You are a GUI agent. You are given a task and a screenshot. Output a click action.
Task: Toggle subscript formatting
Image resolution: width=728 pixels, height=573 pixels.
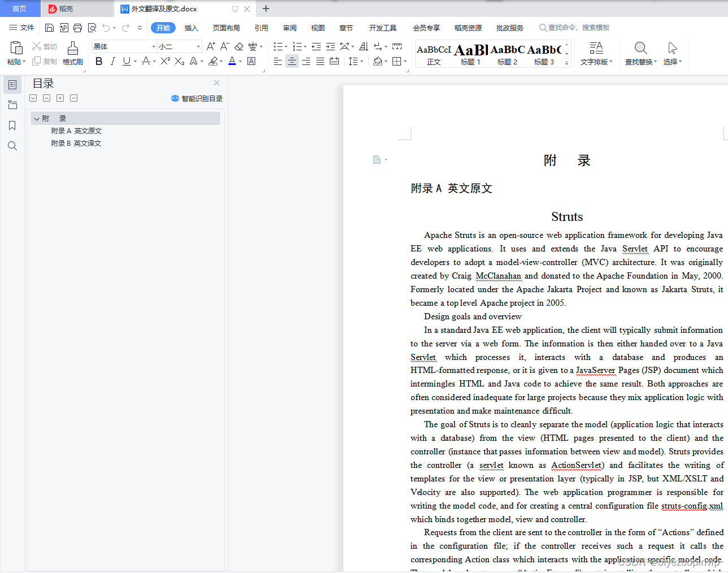click(x=179, y=61)
